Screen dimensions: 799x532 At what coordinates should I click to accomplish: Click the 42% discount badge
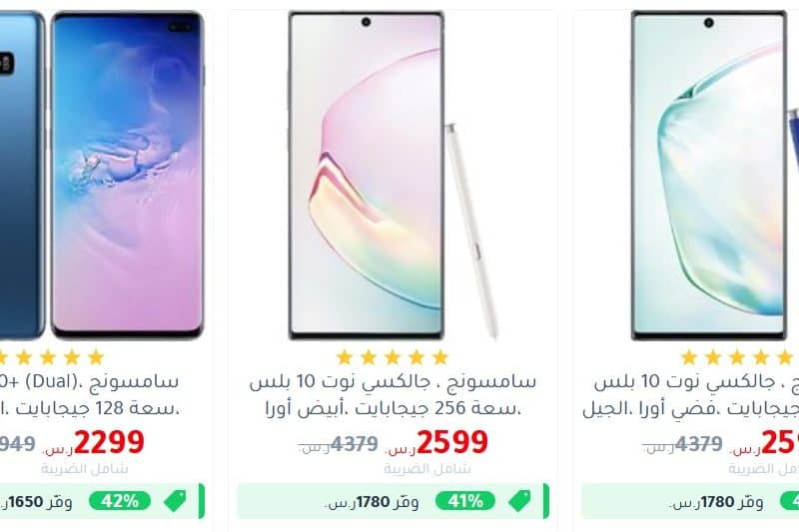(x=120, y=501)
